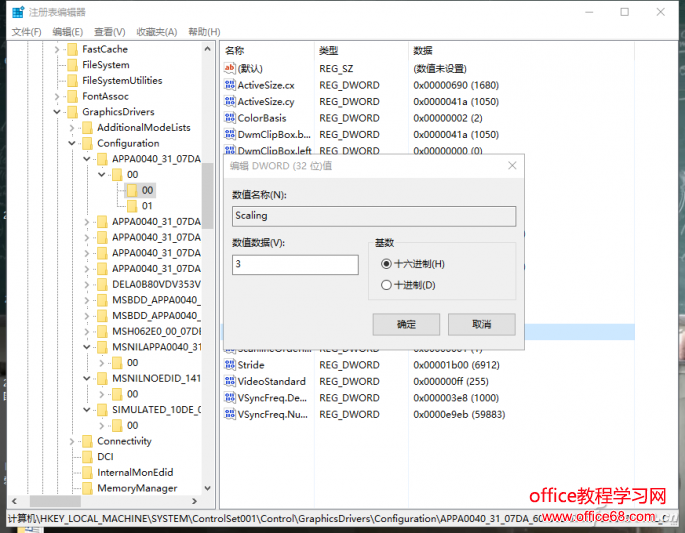Open the 帮助(H) menu
The height and width of the screenshot is (533, 685).
click(x=204, y=32)
